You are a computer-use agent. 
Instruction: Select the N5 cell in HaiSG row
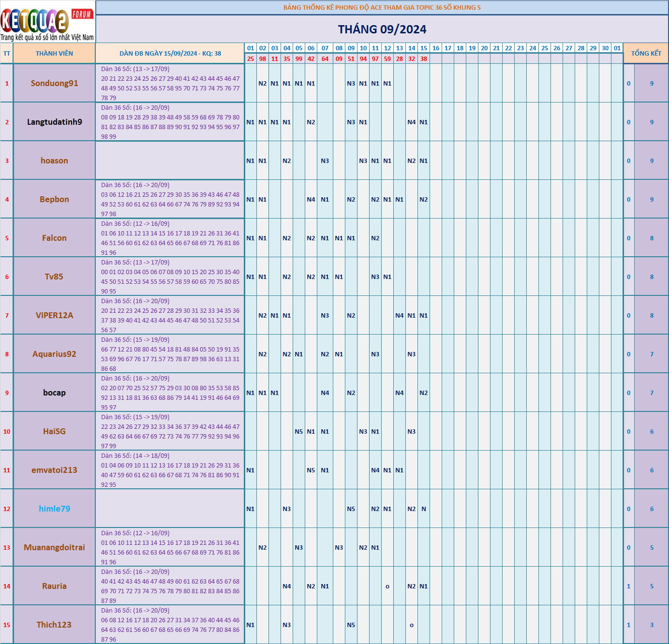(x=299, y=431)
